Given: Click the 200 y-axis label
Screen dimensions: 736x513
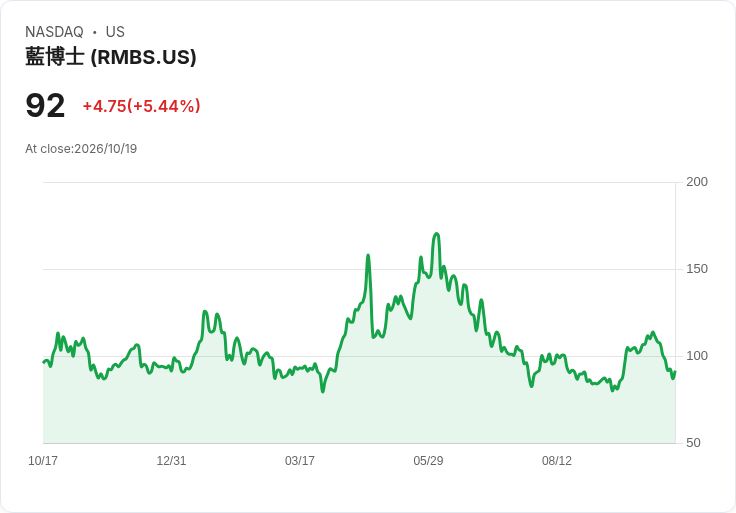Looking at the screenshot, I should [697, 182].
